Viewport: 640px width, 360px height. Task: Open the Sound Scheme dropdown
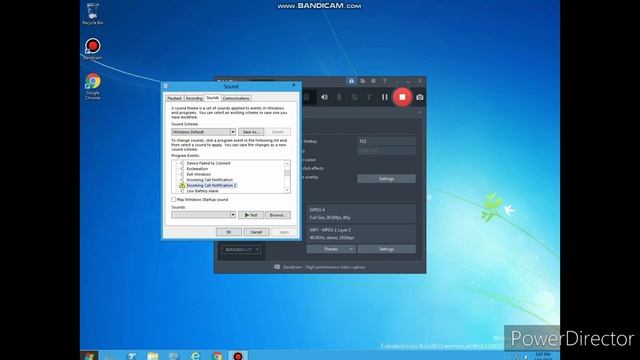click(x=204, y=132)
